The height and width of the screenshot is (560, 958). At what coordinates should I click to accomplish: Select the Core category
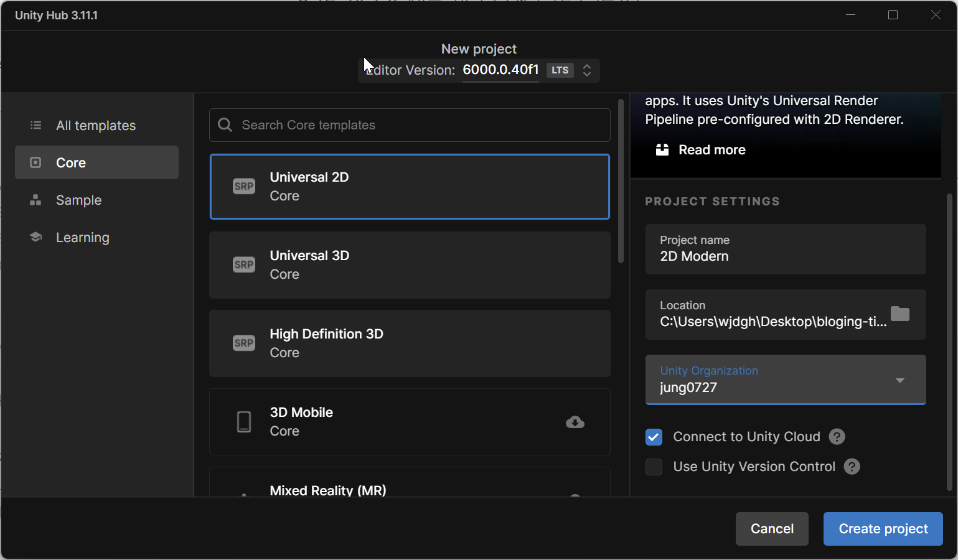pos(97,162)
